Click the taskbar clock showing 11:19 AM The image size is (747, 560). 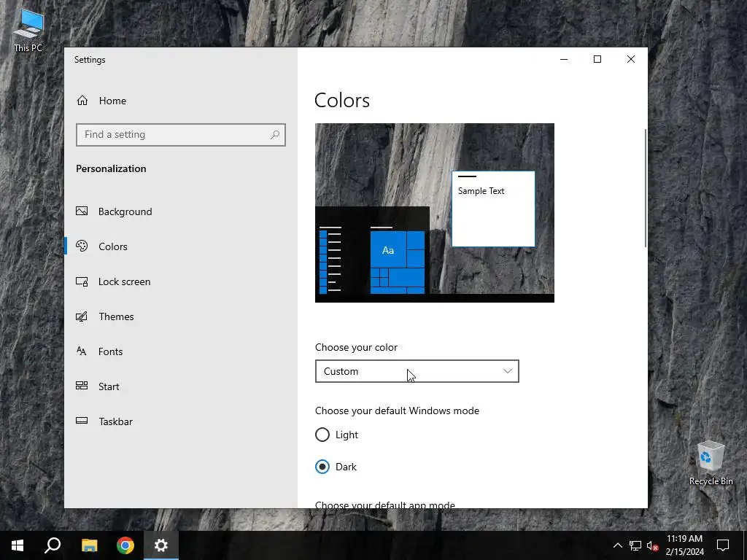pos(684,545)
